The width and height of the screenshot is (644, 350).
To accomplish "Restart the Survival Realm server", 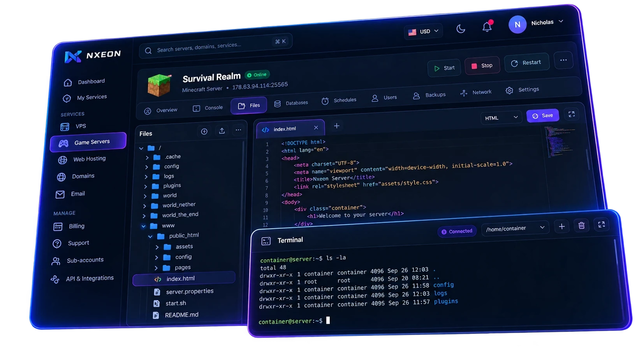I will tap(526, 63).
